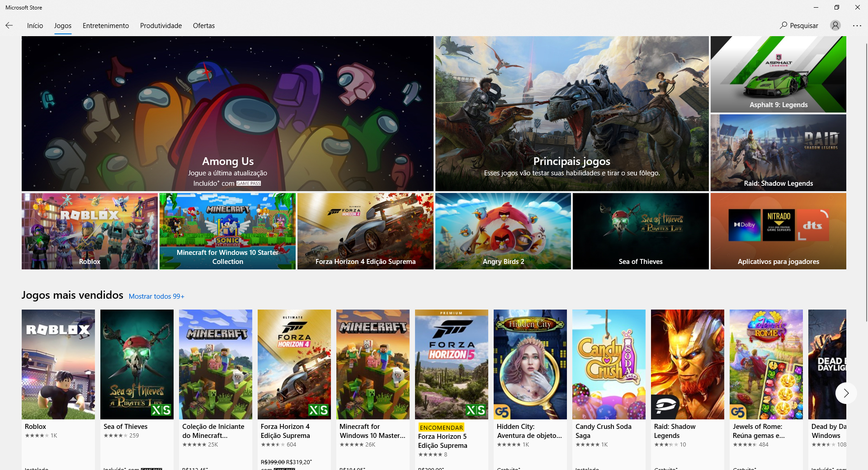Open the three-dot more options menu
The height and width of the screenshot is (470, 868).
857,25
